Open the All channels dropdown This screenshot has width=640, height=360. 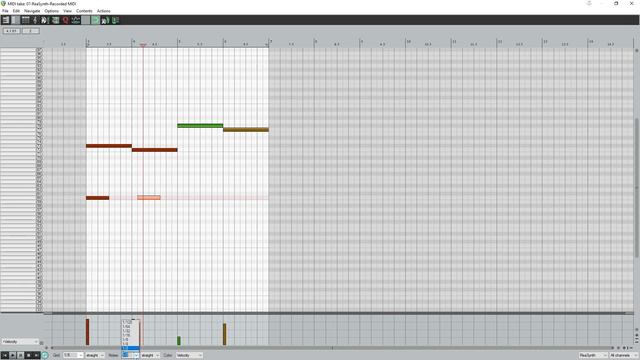(x=623, y=356)
